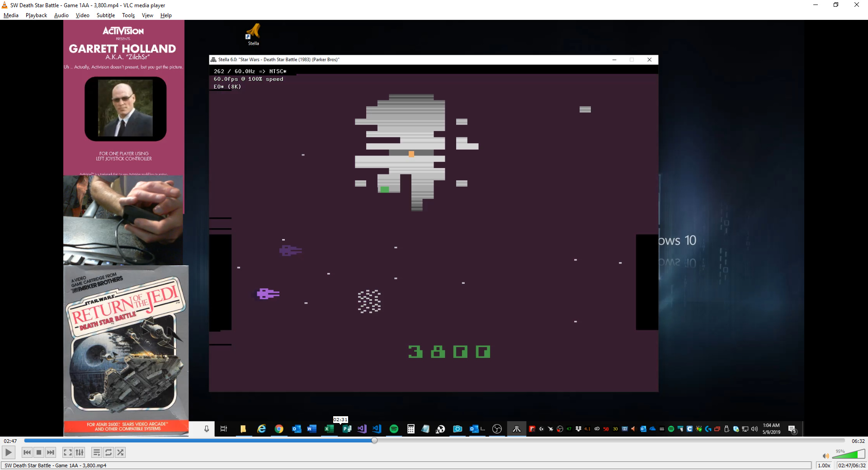The height and width of the screenshot is (470, 868).
Task: Open extended settings (equalizer sliders) icon
Action: click(x=80, y=452)
